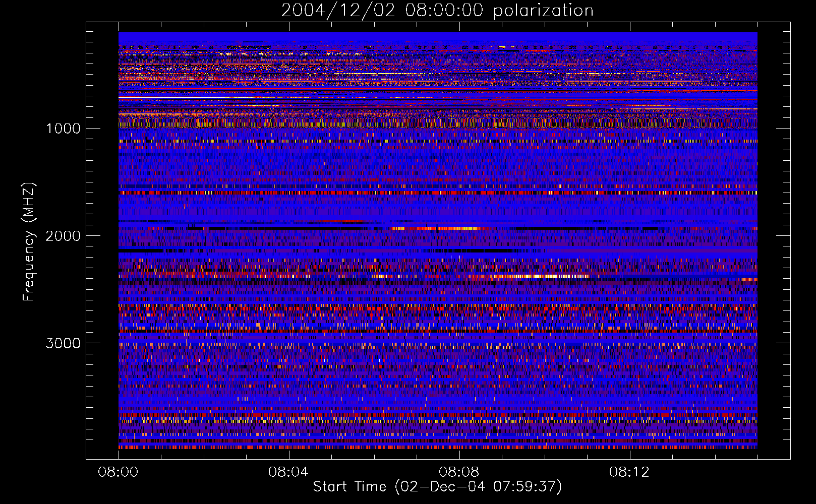Viewport: 816px width, 504px height.
Task: Click the 08:04 time tick label
Action: (288, 472)
